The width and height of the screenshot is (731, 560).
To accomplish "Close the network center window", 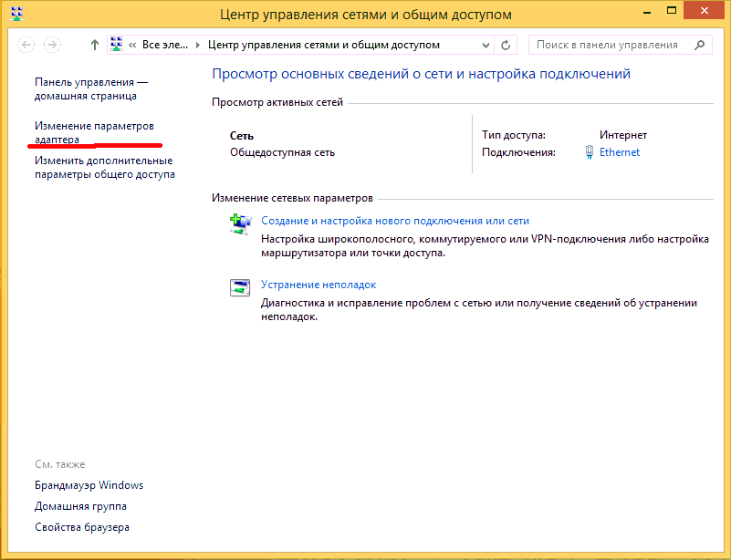I will coord(704,11).
